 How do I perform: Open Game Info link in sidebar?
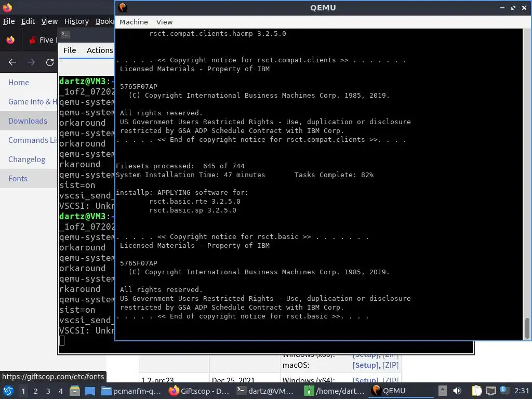[x=33, y=102]
